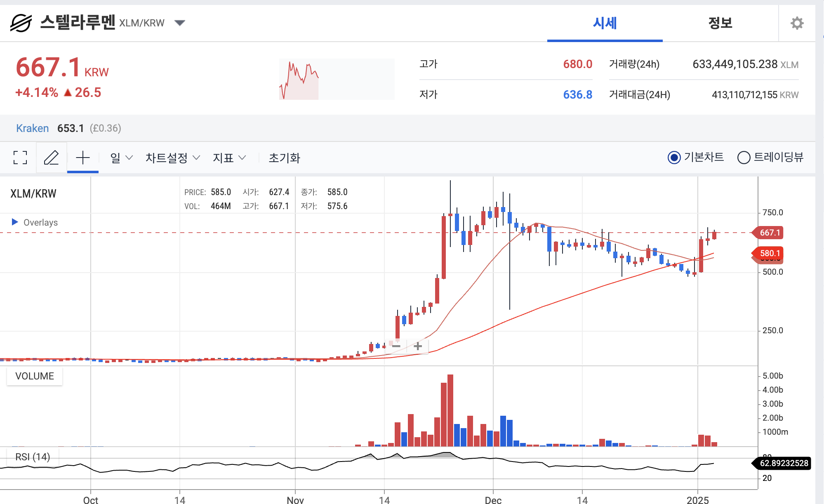Screen dimensions: 824x504
Task: Open the Kraken price link
Action: tap(32, 128)
